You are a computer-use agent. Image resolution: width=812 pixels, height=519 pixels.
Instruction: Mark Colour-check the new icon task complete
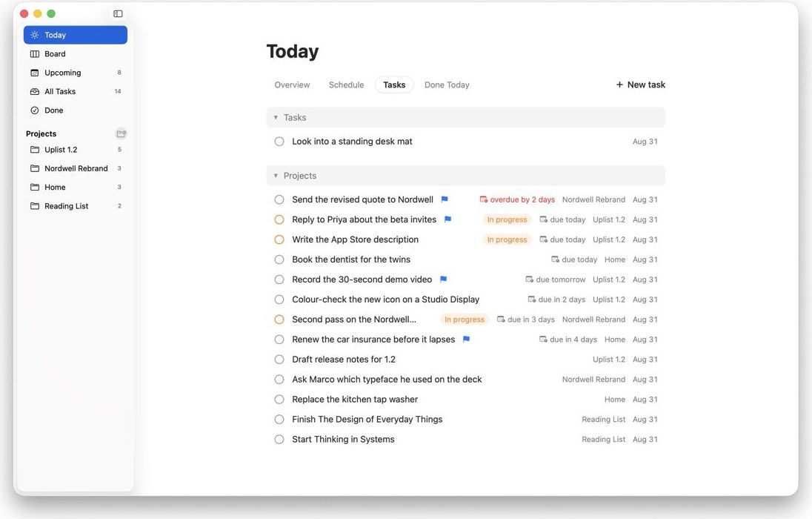tap(279, 299)
